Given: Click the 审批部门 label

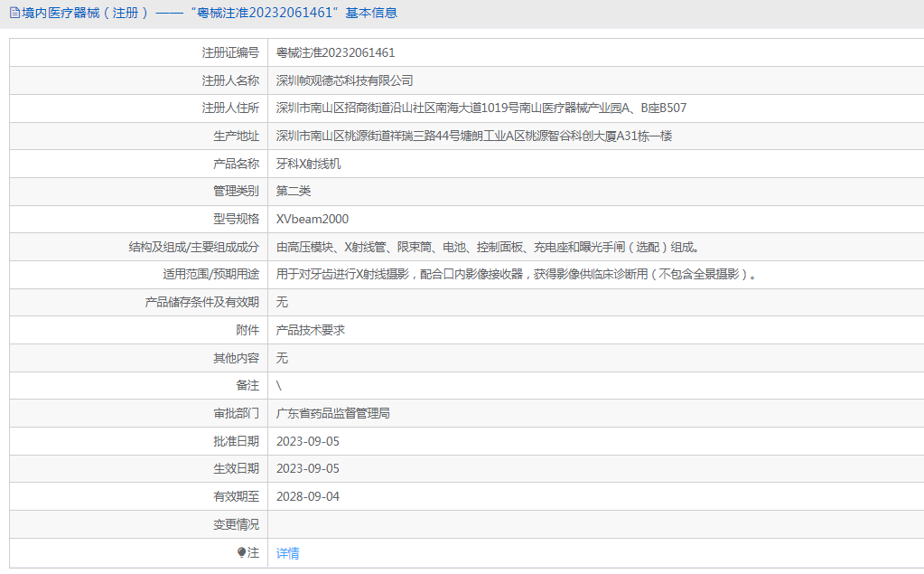Looking at the screenshot, I should point(237,413).
